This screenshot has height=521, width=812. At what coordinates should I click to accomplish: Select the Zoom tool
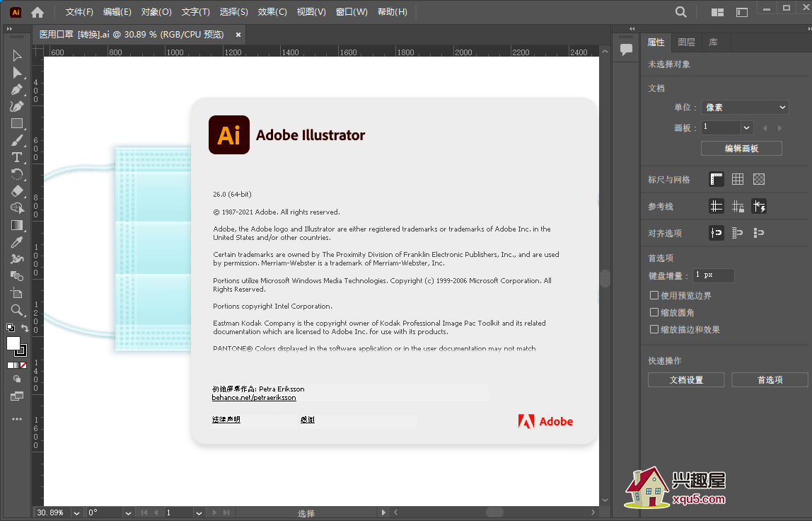[x=17, y=310]
